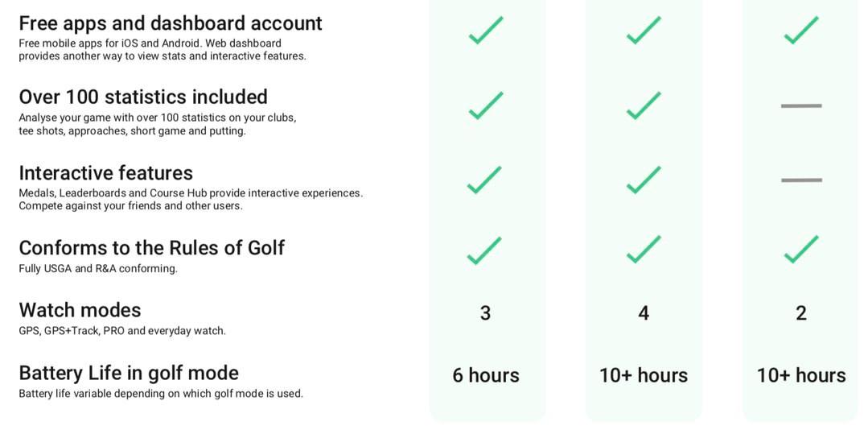Click the 'Conforms to the Rules of Golf' heading
The width and height of the screenshot is (868, 430).
coord(151,247)
